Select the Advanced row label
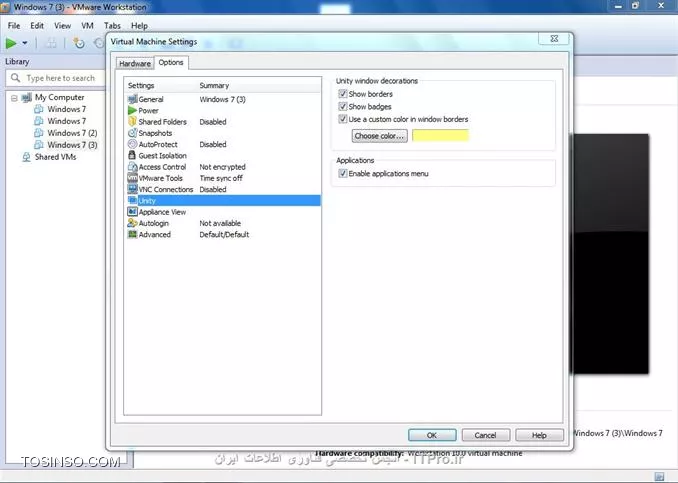 click(154, 234)
